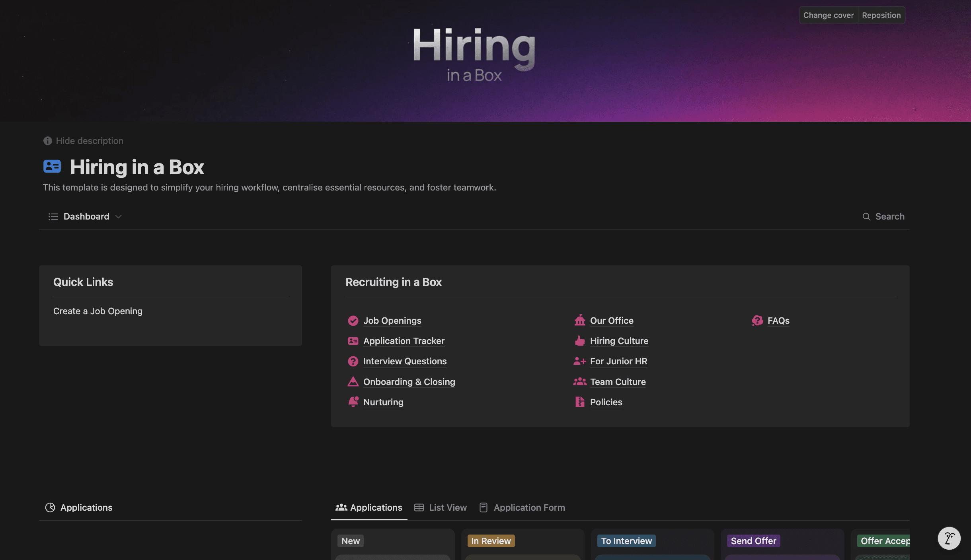
Task: Open the Hiring Culture link
Action: (x=619, y=341)
